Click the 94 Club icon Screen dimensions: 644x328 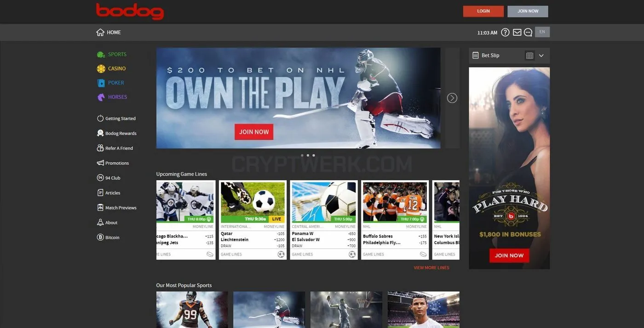click(100, 178)
